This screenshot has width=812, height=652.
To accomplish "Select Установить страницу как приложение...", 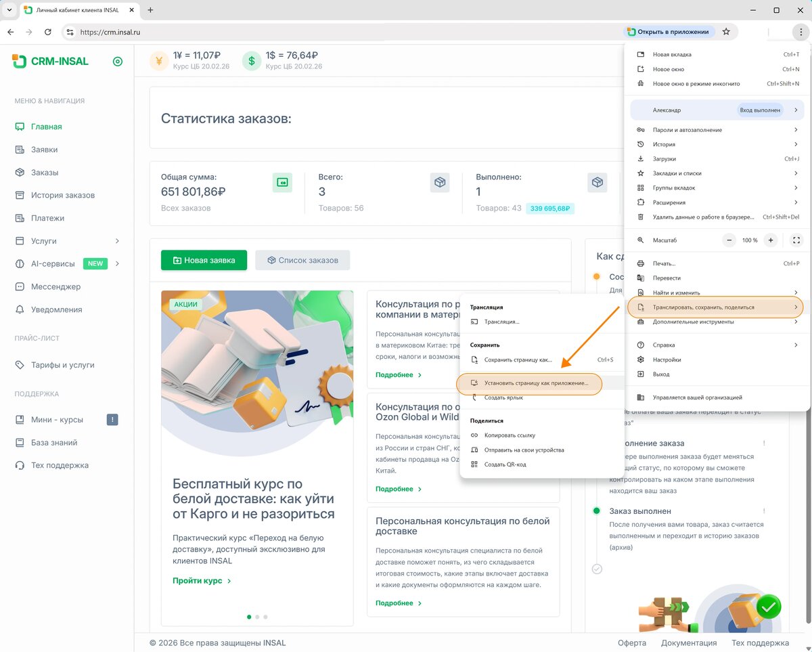I will (x=530, y=383).
